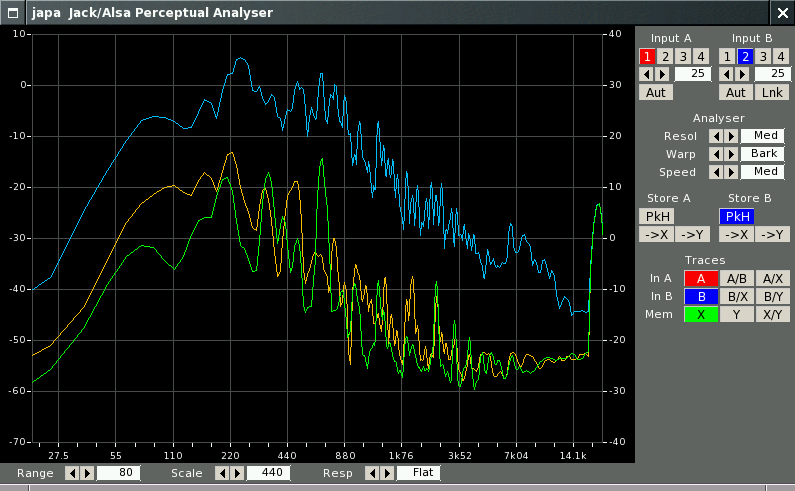Click the Scale increase arrow
Screen dimensions: 795x491
tap(237, 473)
